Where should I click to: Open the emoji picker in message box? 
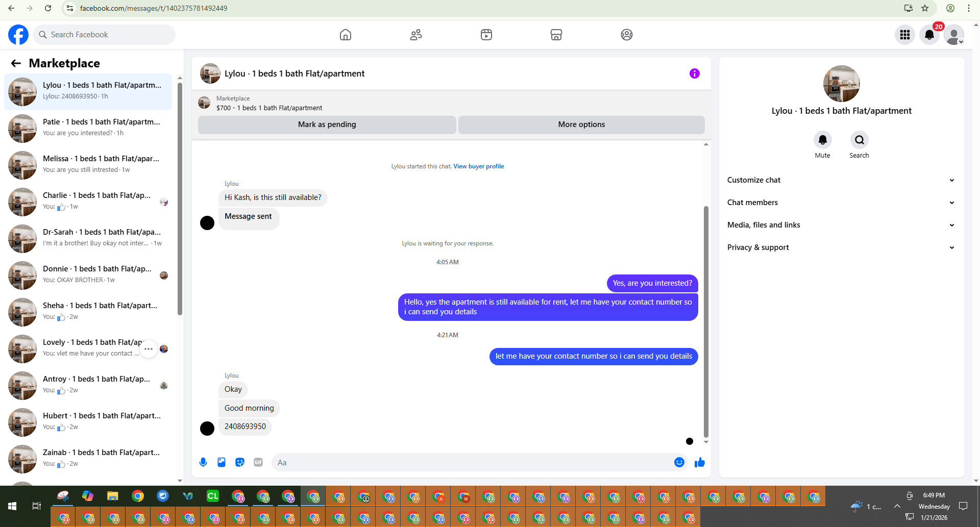coord(679,462)
